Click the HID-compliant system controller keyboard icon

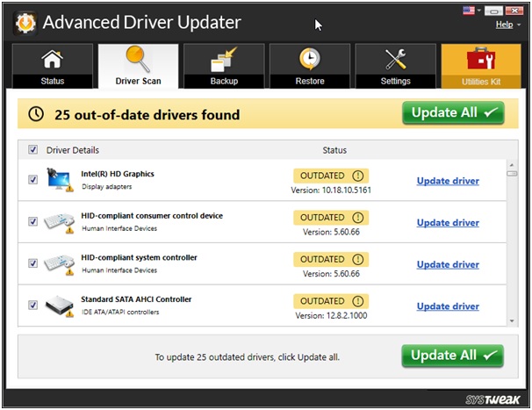click(61, 263)
